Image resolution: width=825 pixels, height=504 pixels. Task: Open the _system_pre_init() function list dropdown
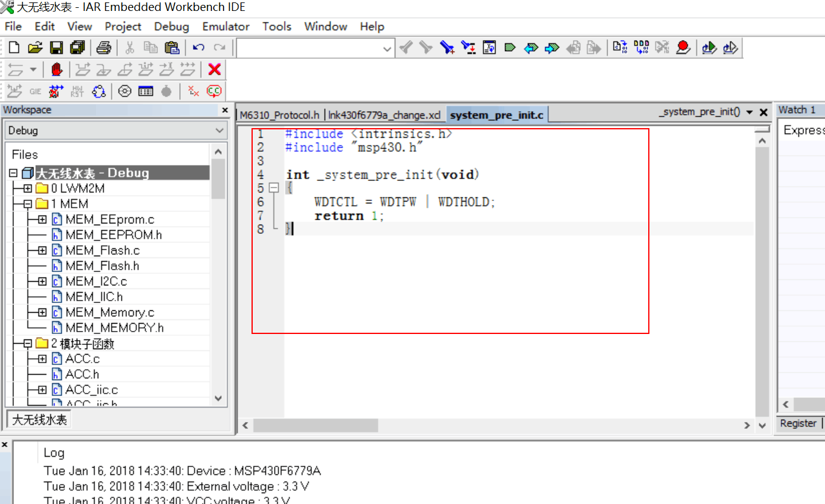[x=749, y=112]
